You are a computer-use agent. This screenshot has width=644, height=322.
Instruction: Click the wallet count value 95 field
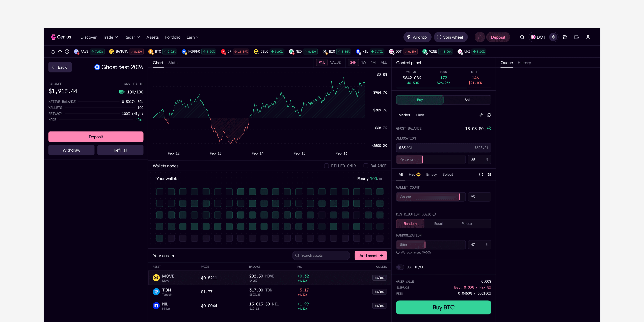(479, 197)
